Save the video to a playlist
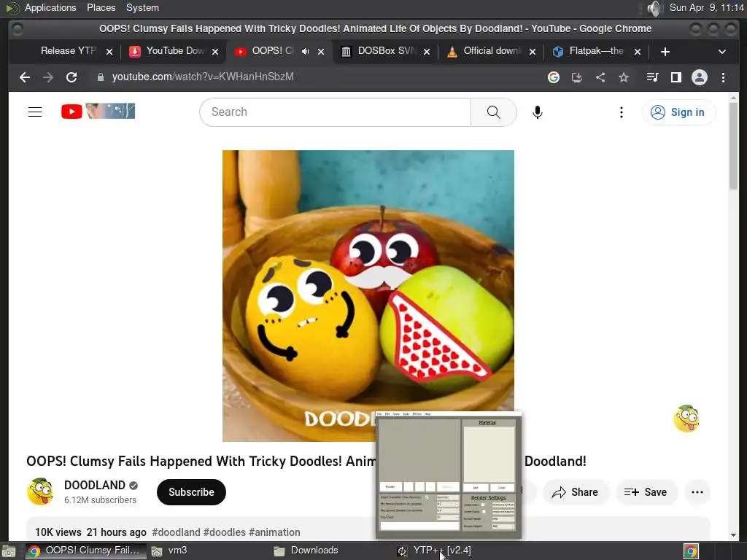Screen dimensions: 747x560 [646, 492]
